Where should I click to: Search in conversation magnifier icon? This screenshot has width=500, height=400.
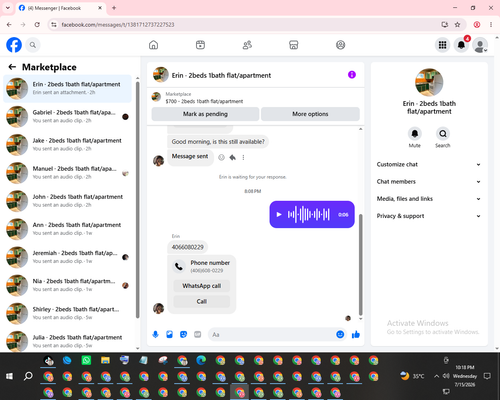[443, 134]
